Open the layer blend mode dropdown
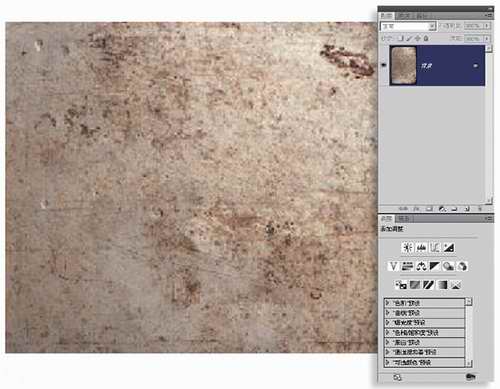The width and height of the screenshot is (500, 389). tap(408, 26)
